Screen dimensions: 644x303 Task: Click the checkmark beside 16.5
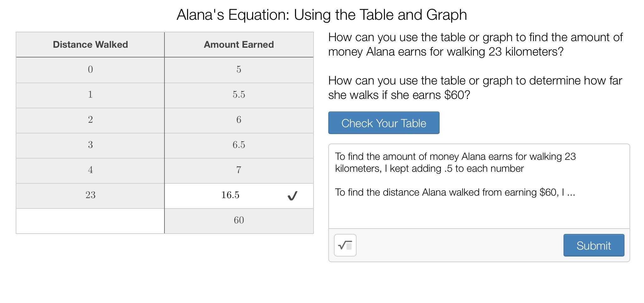292,196
